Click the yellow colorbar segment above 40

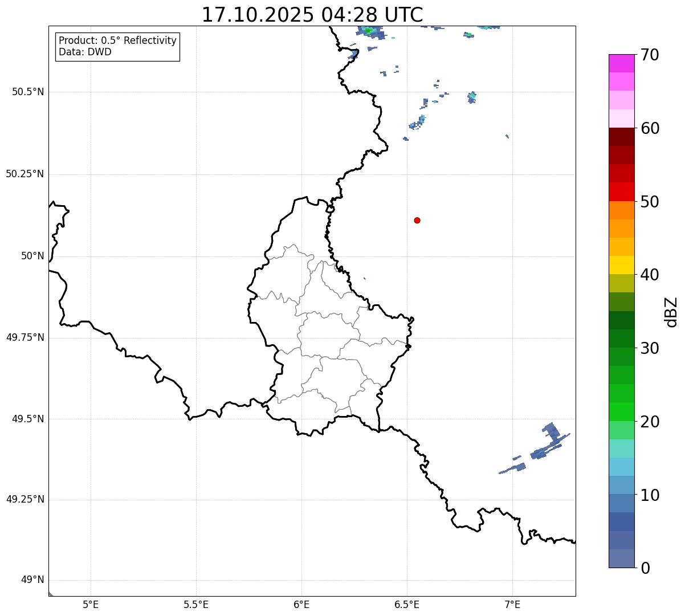point(622,265)
